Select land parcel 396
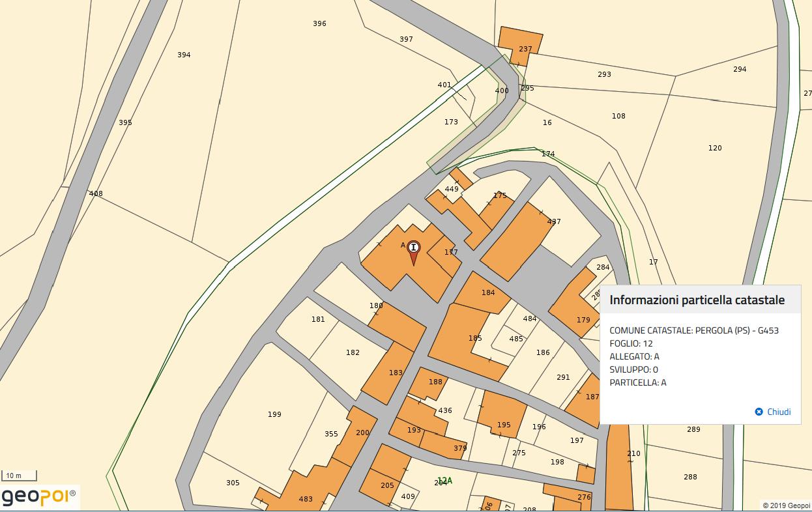The width and height of the screenshot is (812, 512). point(319,23)
